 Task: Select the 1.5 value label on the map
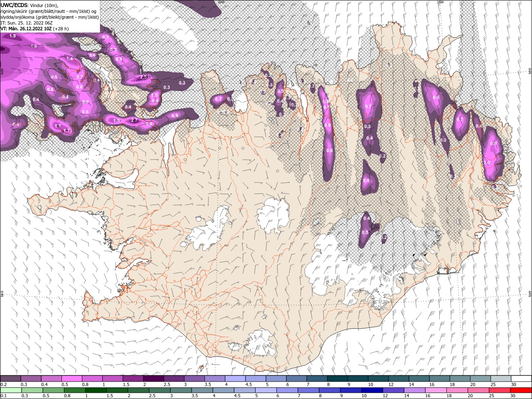coord(117,121)
